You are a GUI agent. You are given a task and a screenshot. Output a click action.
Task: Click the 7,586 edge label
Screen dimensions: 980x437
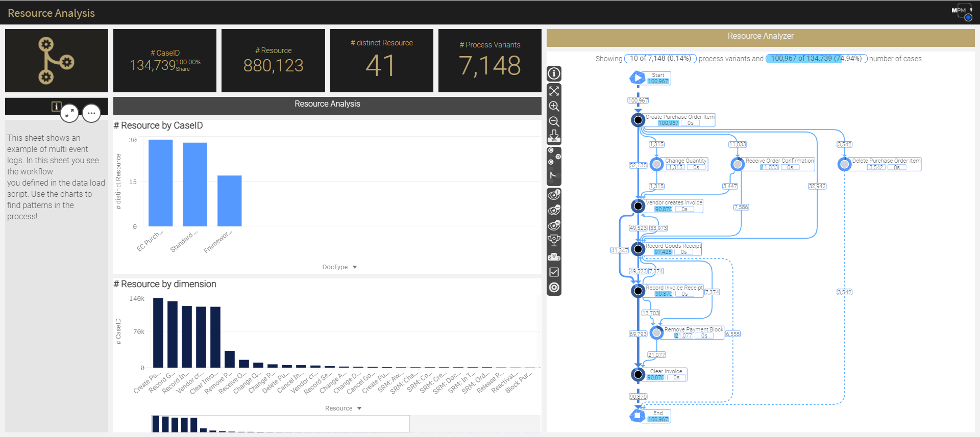pos(741,207)
